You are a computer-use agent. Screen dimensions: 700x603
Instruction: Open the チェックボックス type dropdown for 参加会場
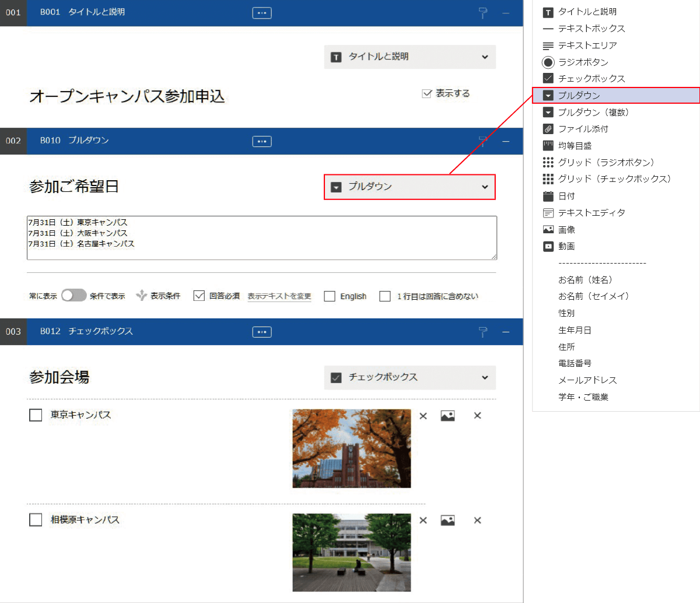click(x=410, y=377)
